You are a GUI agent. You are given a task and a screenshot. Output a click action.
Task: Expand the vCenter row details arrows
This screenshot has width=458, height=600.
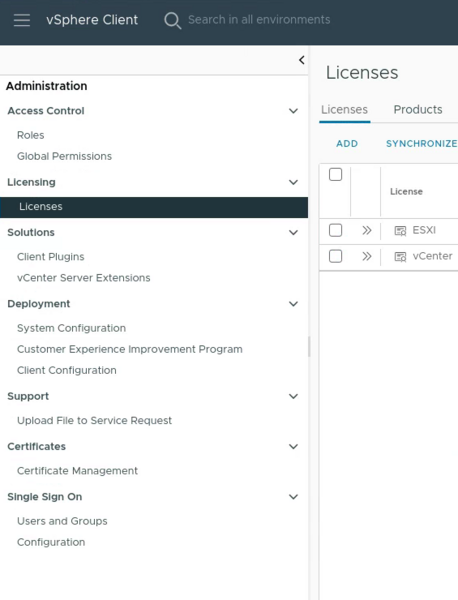(367, 256)
